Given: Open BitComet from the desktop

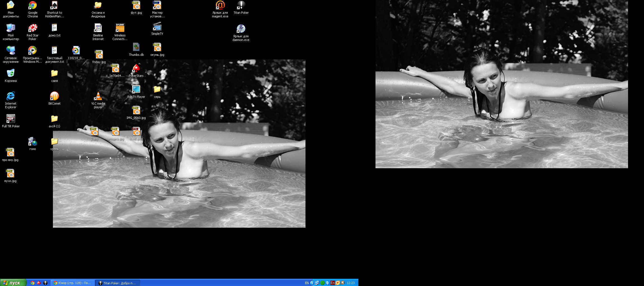Looking at the screenshot, I should pyautogui.click(x=54, y=96).
